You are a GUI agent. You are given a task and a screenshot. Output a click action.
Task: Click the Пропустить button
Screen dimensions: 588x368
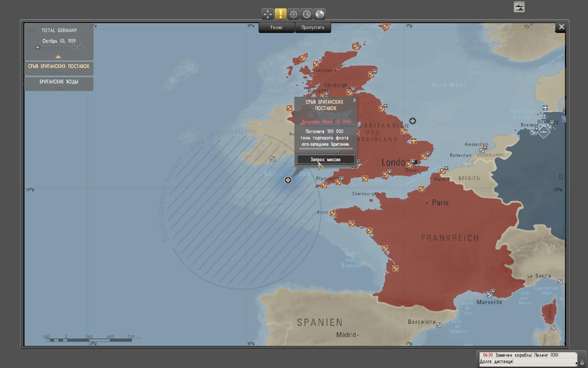point(313,27)
